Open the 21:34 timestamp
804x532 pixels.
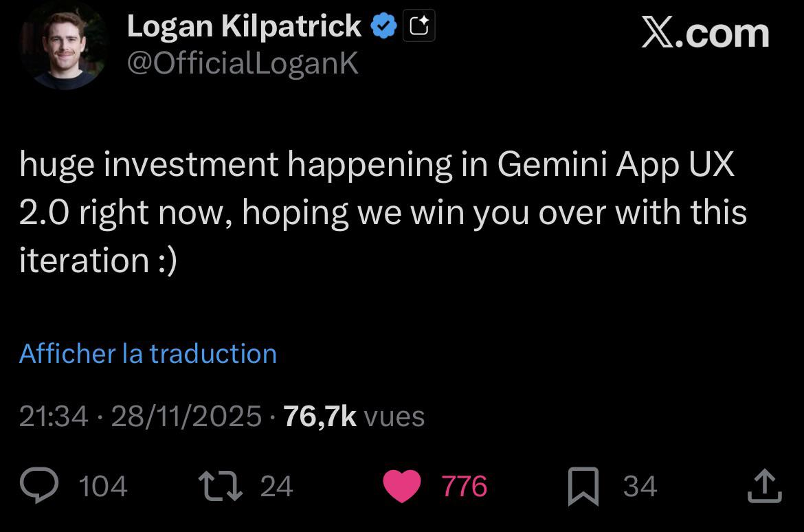pyautogui.click(x=54, y=416)
